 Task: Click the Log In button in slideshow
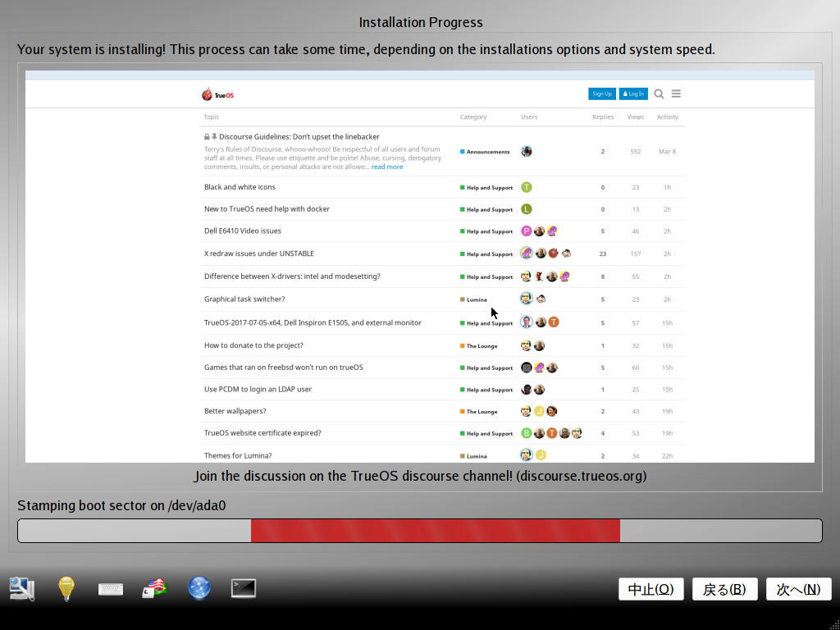[x=634, y=94]
